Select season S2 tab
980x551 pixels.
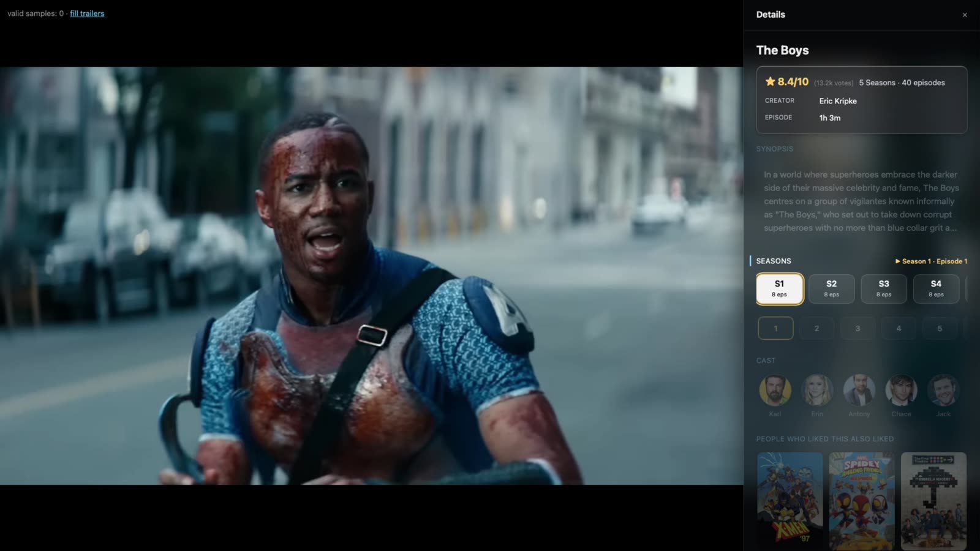point(831,288)
